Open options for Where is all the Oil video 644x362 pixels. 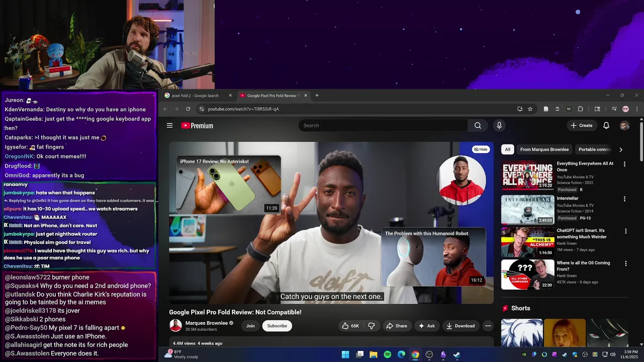point(626,263)
